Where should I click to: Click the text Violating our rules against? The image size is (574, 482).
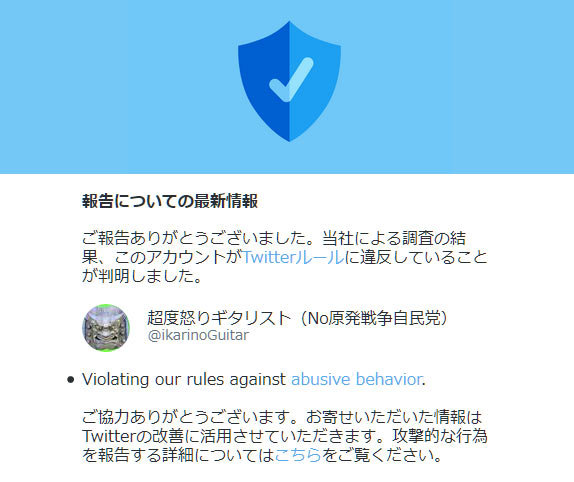(x=184, y=379)
